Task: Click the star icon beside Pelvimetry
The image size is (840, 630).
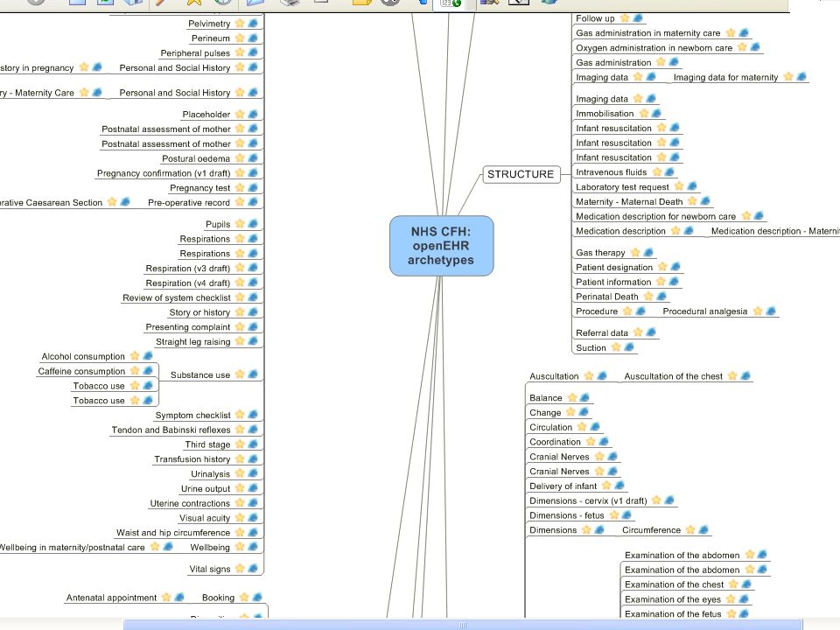Action: 240,23
